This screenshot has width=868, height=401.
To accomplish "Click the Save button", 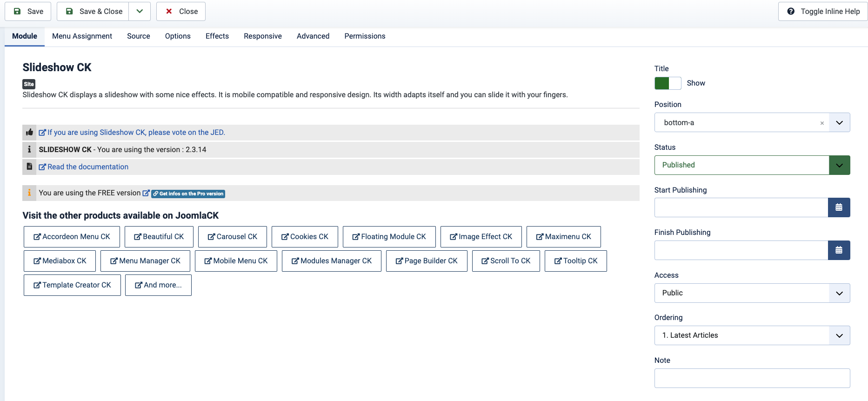I will tap(28, 11).
